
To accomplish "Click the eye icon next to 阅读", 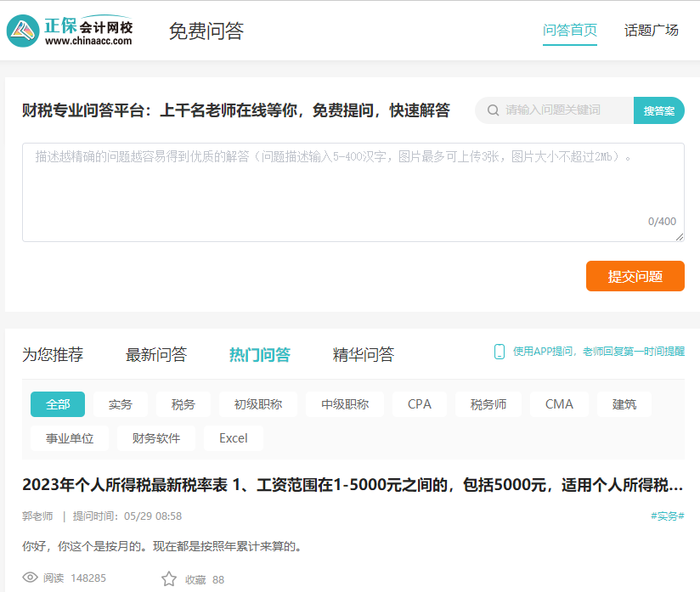I will click(31, 578).
